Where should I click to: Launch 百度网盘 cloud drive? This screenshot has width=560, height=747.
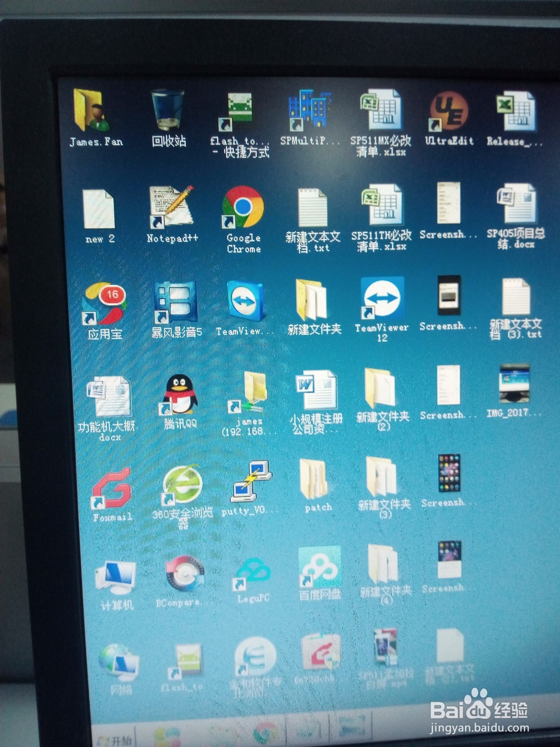point(320,573)
